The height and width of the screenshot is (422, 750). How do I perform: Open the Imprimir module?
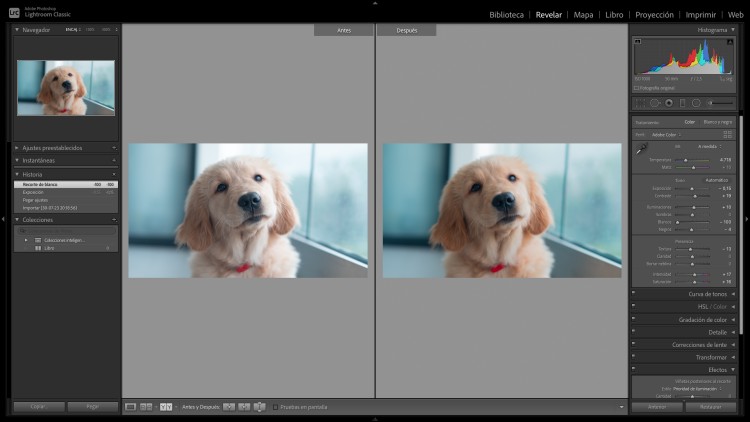click(x=701, y=15)
